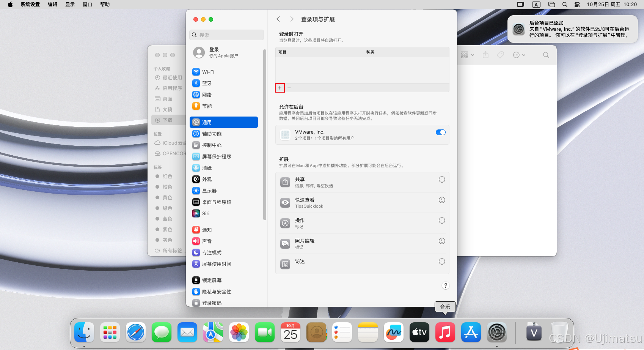Remove login item with minus button

pos(289,88)
